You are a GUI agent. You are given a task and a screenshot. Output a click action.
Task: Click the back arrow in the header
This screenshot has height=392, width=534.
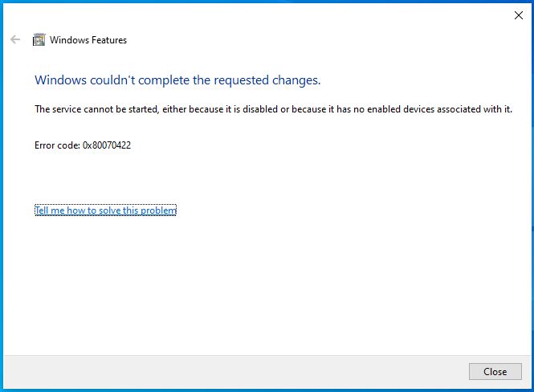point(15,39)
